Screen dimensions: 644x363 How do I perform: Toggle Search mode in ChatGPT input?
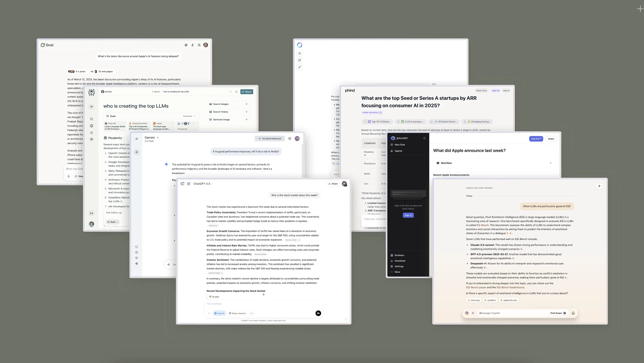pyautogui.click(x=219, y=313)
